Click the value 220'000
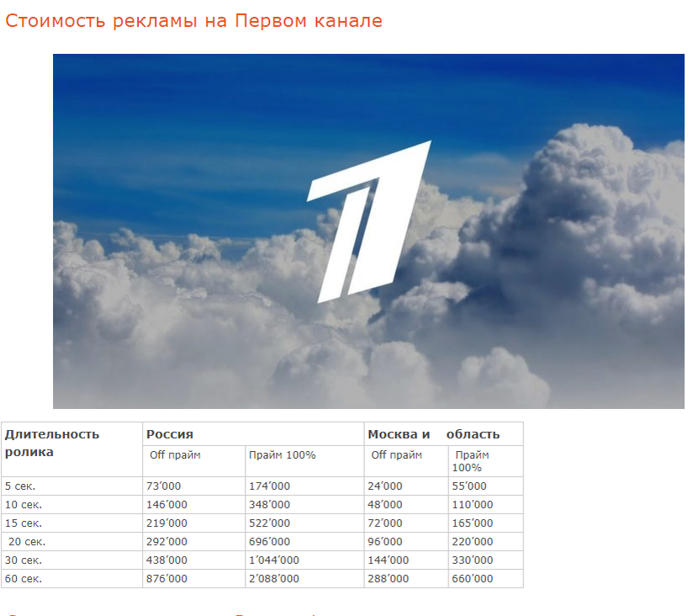The width and height of the screenshot is (693, 616). pyautogui.click(x=472, y=542)
